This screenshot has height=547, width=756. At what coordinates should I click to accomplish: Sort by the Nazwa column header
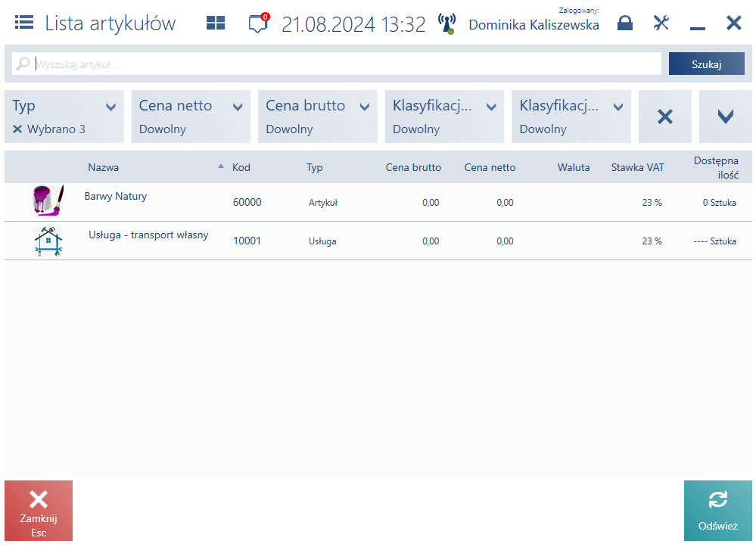coord(103,167)
